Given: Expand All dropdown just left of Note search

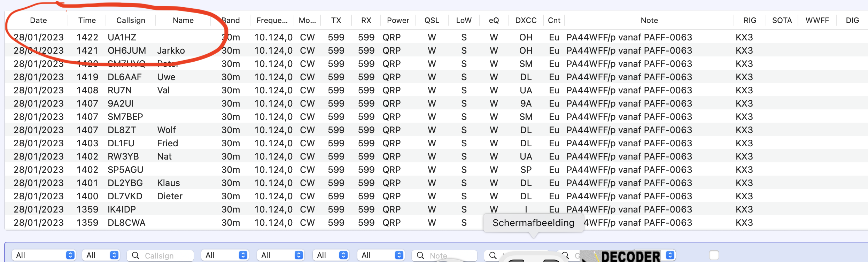Looking at the screenshot, I should pos(381,255).
